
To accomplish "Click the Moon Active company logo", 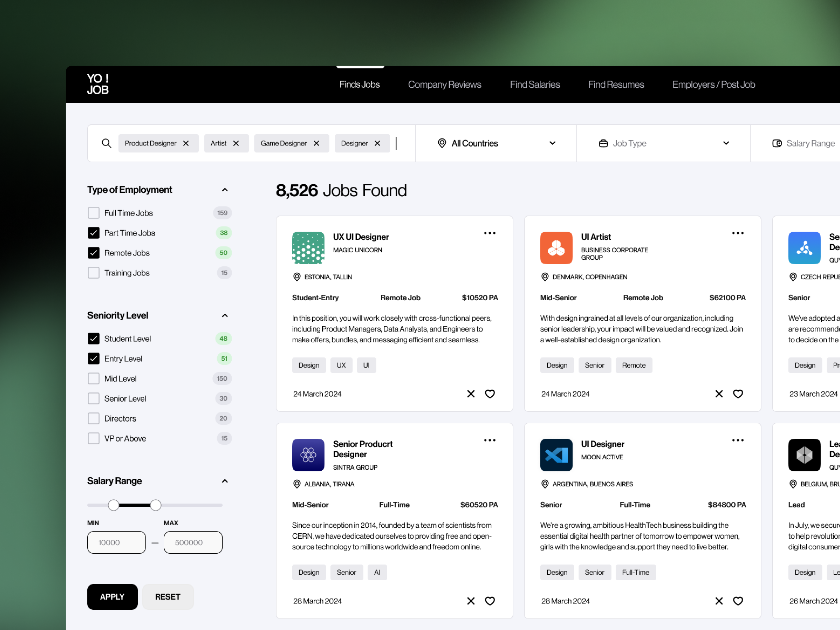I will click(x=556, y=455).
